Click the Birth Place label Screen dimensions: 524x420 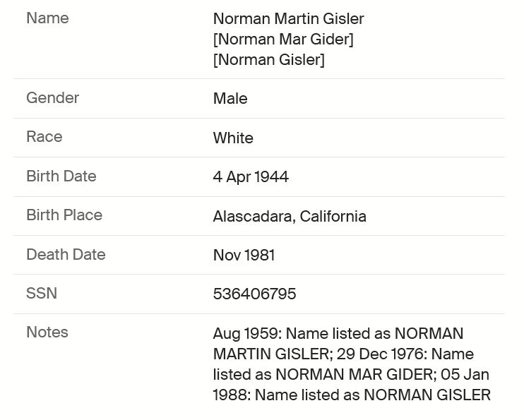(x=64, y=215)
